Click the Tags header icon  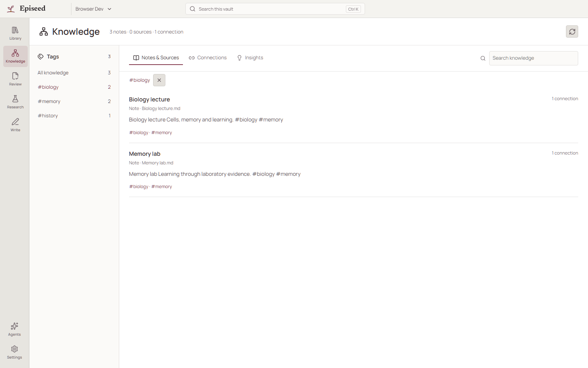[40, 57]
